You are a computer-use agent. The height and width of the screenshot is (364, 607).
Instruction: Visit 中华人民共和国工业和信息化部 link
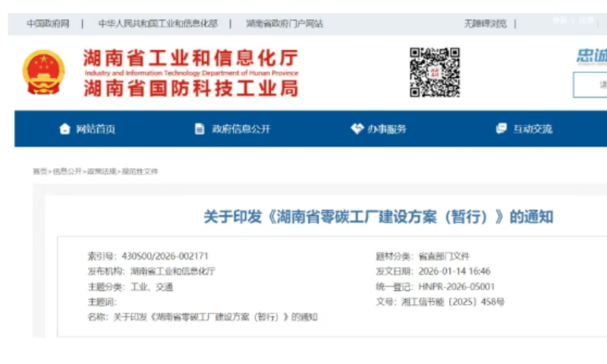158,24
